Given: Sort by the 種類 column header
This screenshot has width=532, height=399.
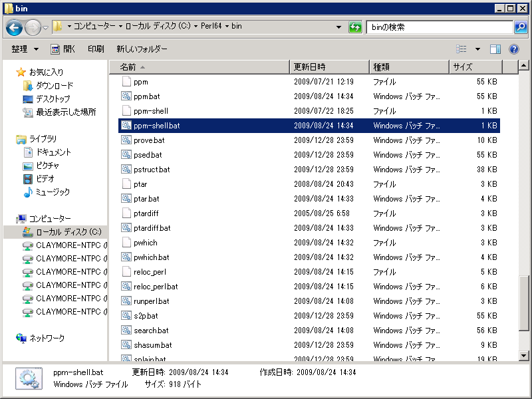Looking at the screenshot, I should click(409, 67).
